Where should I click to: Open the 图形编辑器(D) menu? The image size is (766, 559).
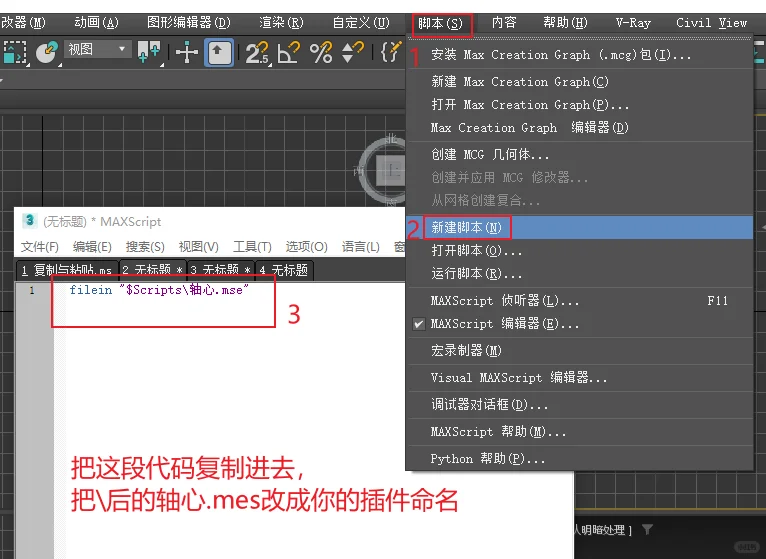click(x=189, y=22)
